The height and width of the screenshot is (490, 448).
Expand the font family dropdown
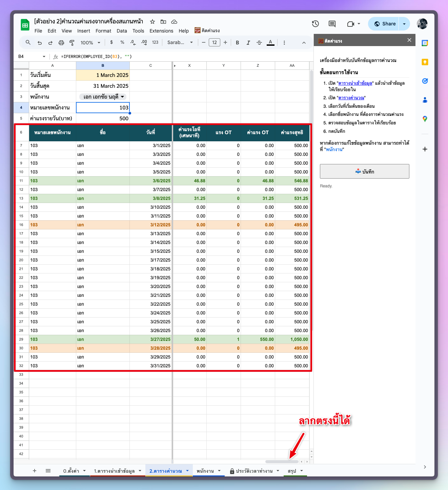(180, 43)
